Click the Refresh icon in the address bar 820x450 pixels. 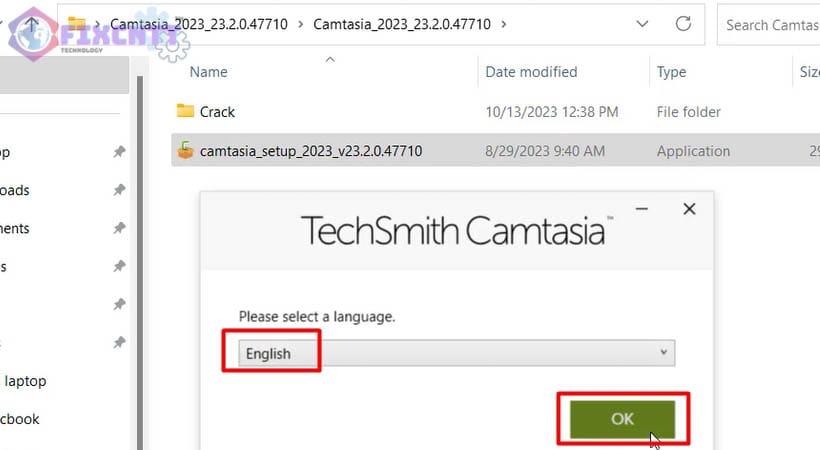tap(684, 24)
